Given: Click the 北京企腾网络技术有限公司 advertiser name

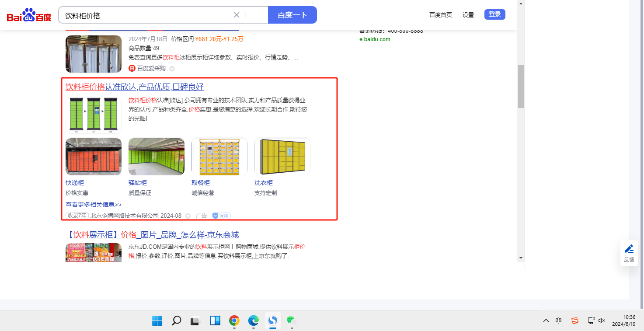Looking at the screenshot, I should (125, 216).
